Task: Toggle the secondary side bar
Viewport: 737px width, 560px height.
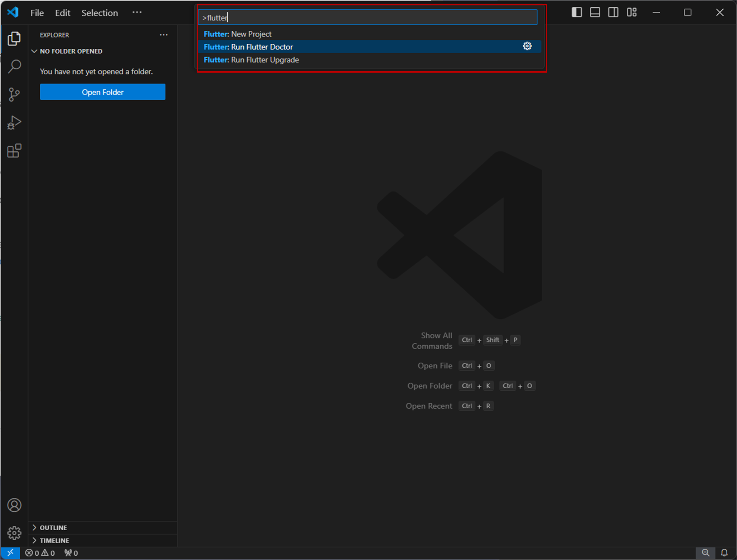Action: tap(613, 13)
